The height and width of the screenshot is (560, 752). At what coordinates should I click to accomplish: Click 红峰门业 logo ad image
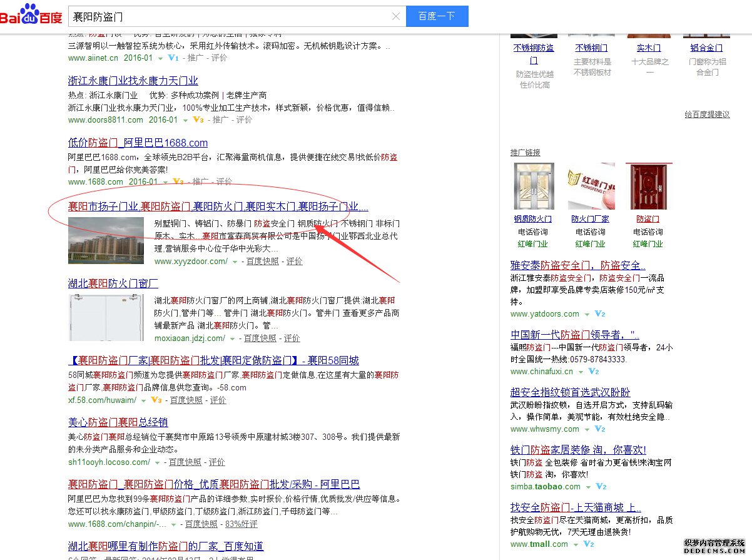591,186
